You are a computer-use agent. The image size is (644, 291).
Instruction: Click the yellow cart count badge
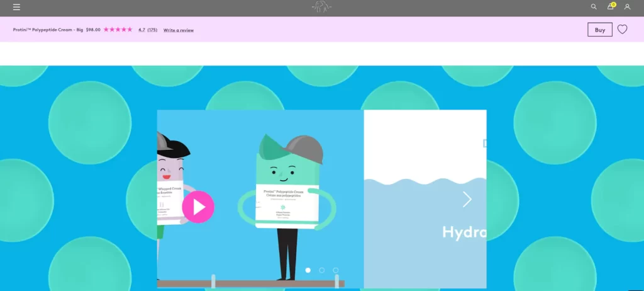614,4
